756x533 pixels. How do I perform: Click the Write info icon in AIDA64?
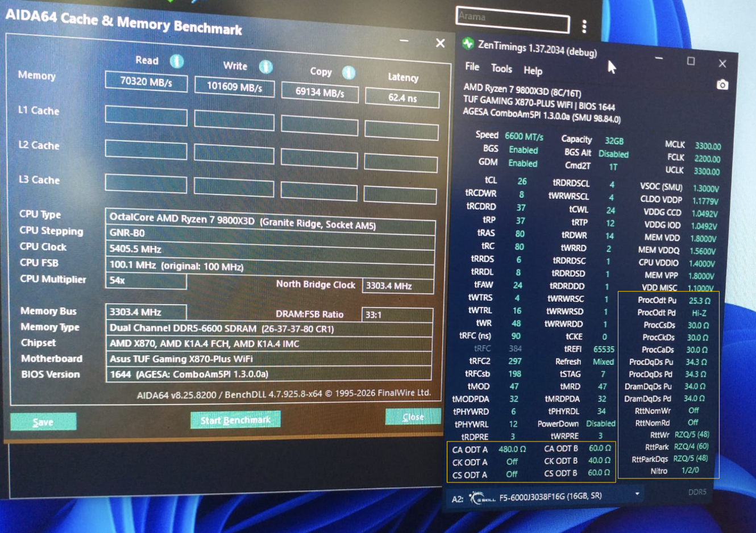click(x=265, y=67)
